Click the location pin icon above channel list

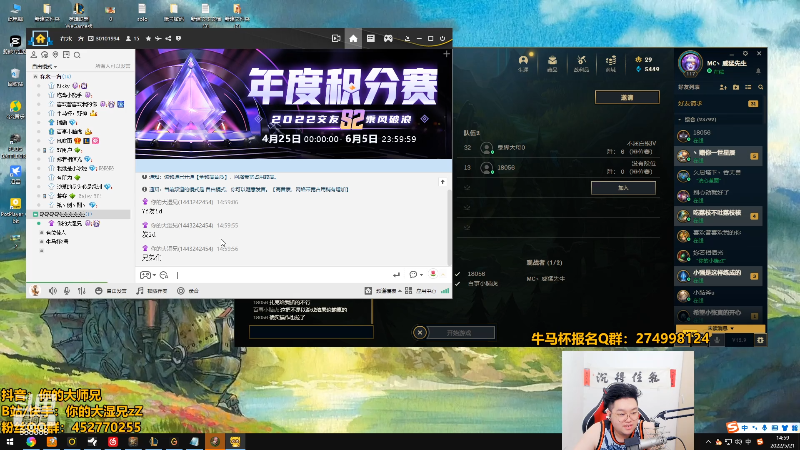pyautogui.click(x=55, y=55)
